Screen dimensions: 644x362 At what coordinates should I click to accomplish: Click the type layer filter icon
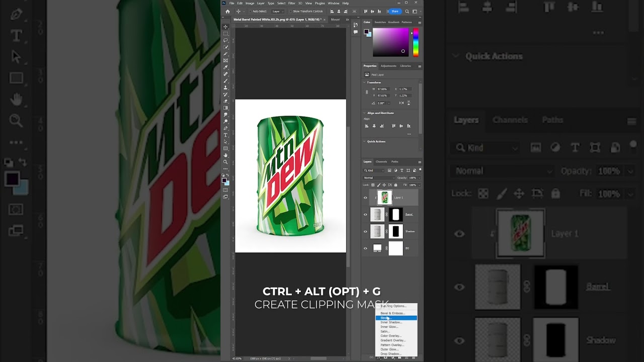point(401,170)
